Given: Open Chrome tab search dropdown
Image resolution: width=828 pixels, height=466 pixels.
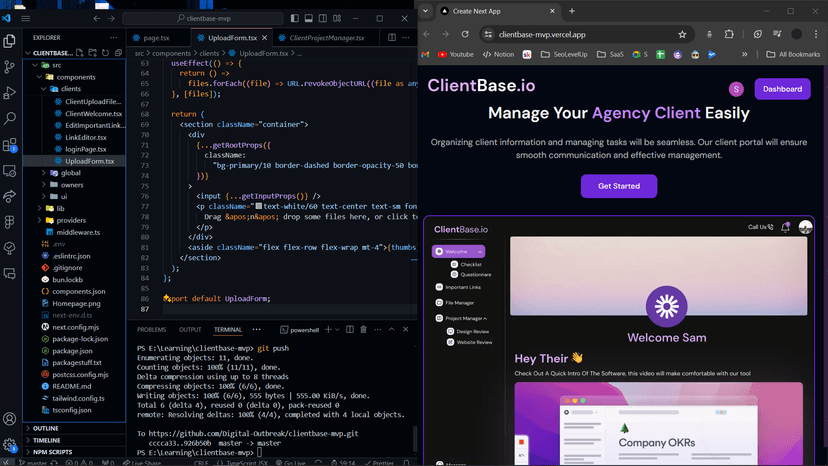Looking at the screenshot, I should [425, 11].
